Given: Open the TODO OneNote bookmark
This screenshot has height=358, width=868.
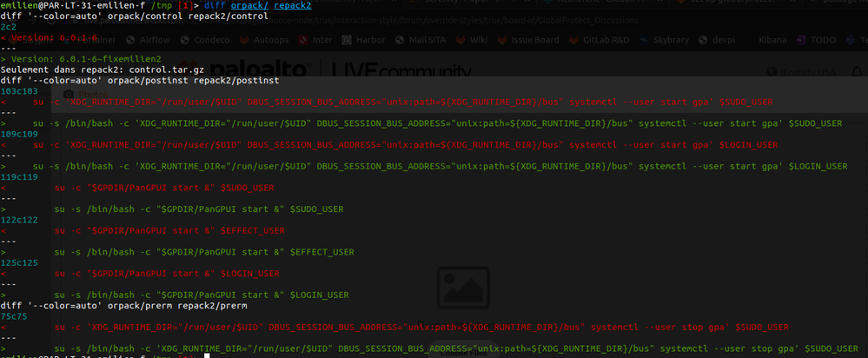Looking at the screenshot, I should coord(818,40).
